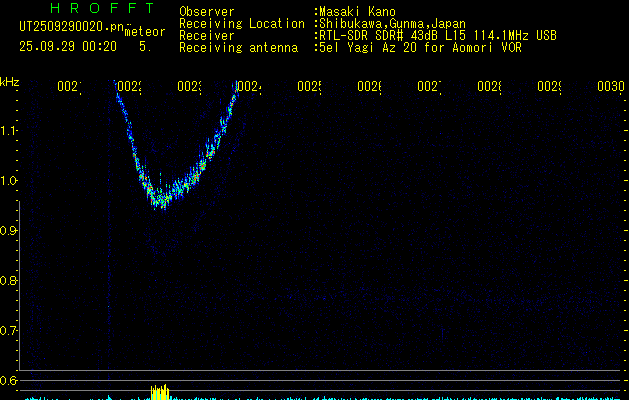Click the 0.9 kHz frequency tick label

point(10,231)
